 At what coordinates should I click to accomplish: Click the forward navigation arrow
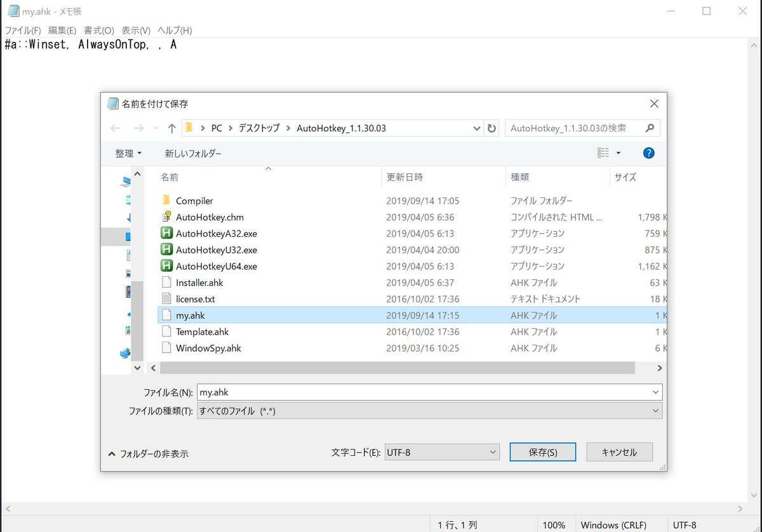[x=138, y=128]
